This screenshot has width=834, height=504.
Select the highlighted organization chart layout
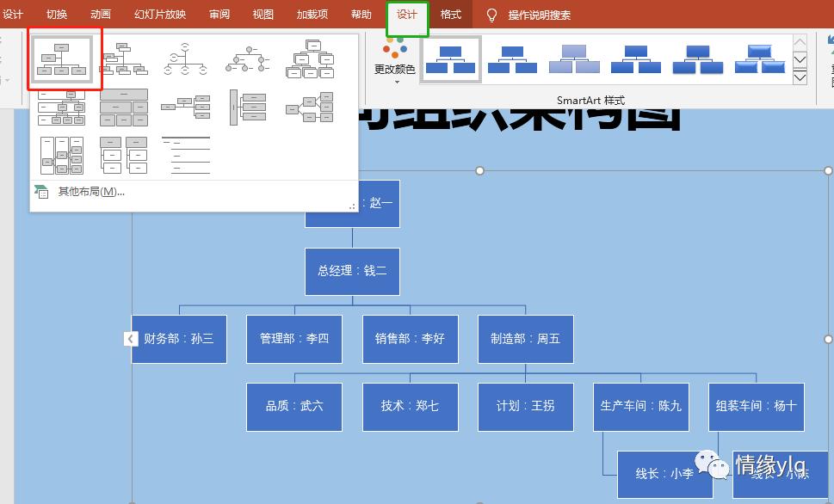point(63,58)
